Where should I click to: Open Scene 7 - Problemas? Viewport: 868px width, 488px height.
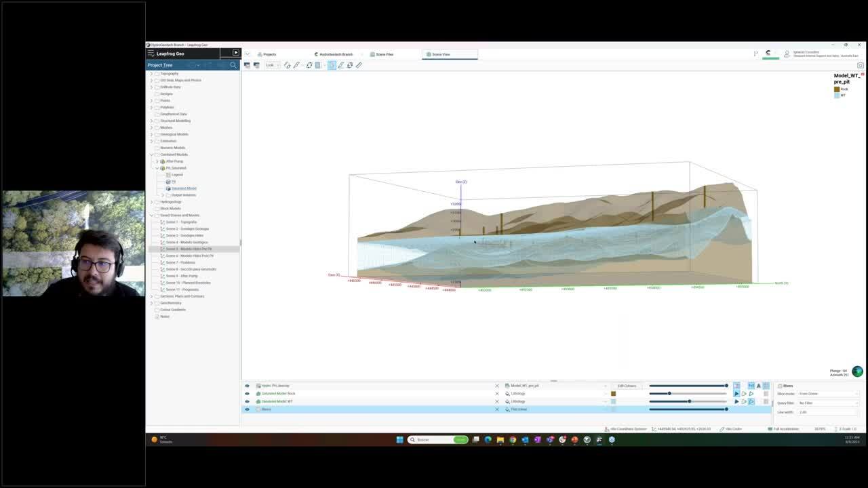[180, 262]
